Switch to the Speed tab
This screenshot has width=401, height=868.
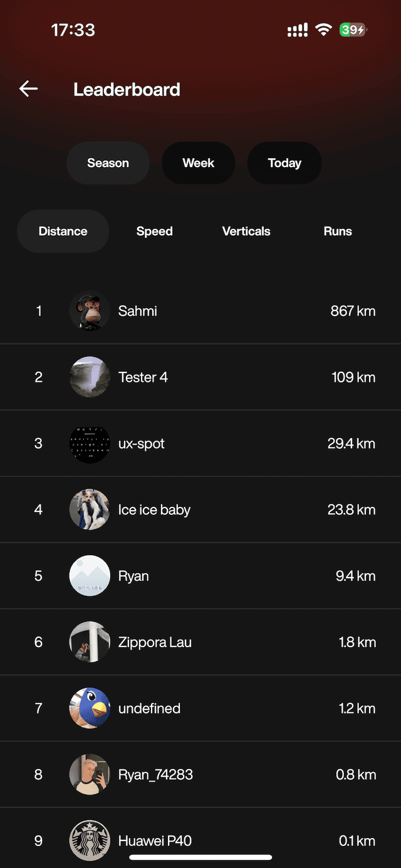point(154,232)
